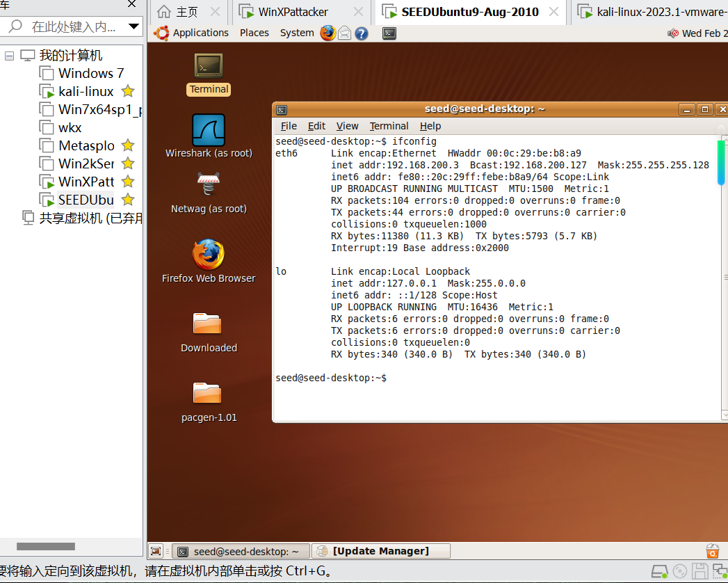Click the library search input field
This screenshot has height=583, width=728.
pos(74,26)
